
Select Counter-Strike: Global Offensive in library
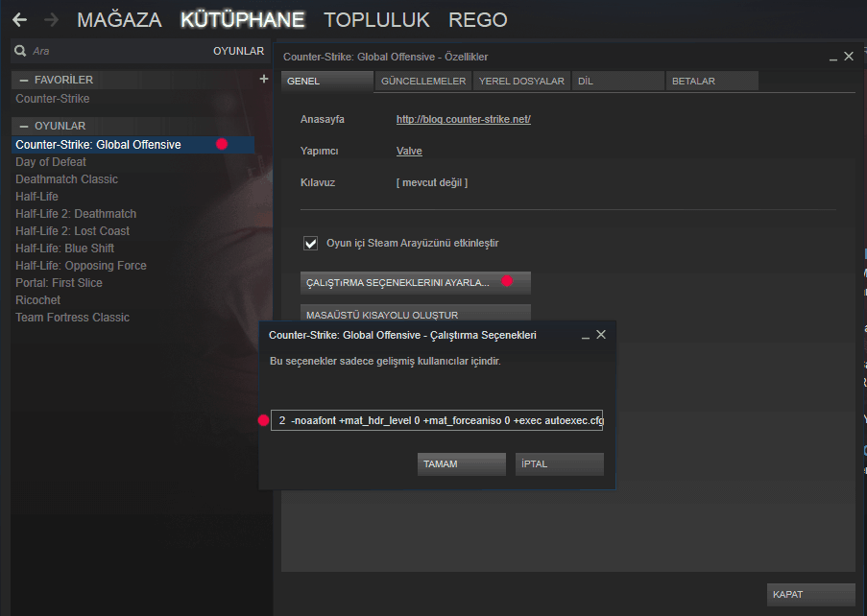point(132,145)
